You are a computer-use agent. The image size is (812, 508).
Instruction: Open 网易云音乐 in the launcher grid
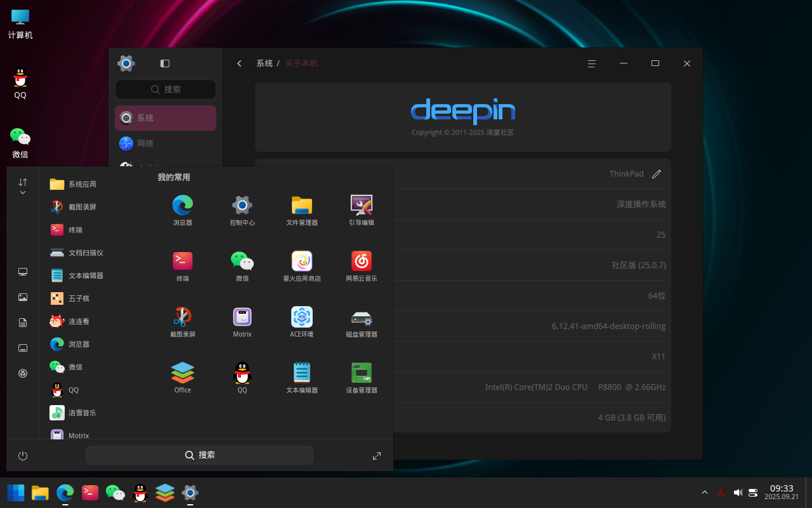(x=361, y=266)
